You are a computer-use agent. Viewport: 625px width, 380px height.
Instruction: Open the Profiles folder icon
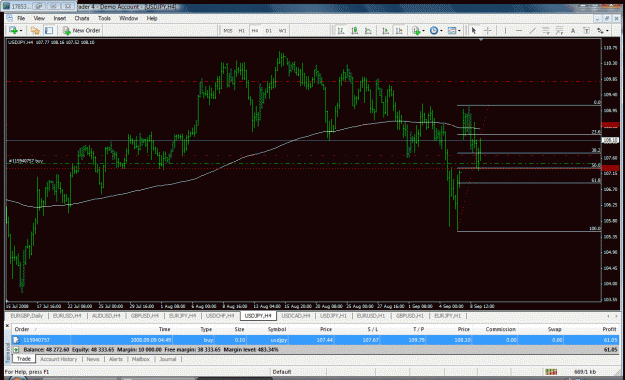35,30
